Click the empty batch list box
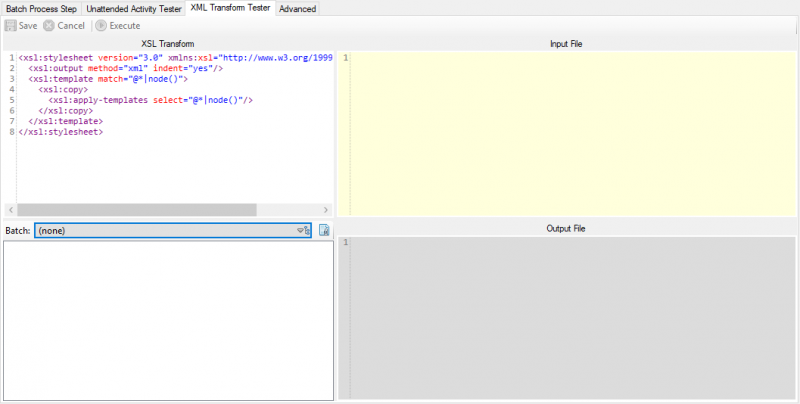 168,321
